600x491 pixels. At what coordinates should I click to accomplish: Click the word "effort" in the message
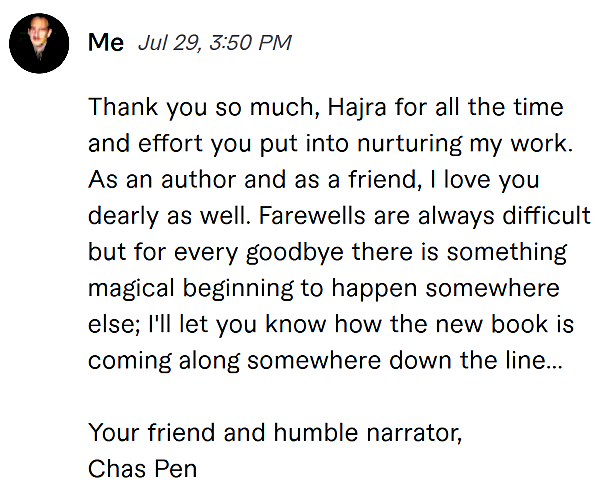170,144
